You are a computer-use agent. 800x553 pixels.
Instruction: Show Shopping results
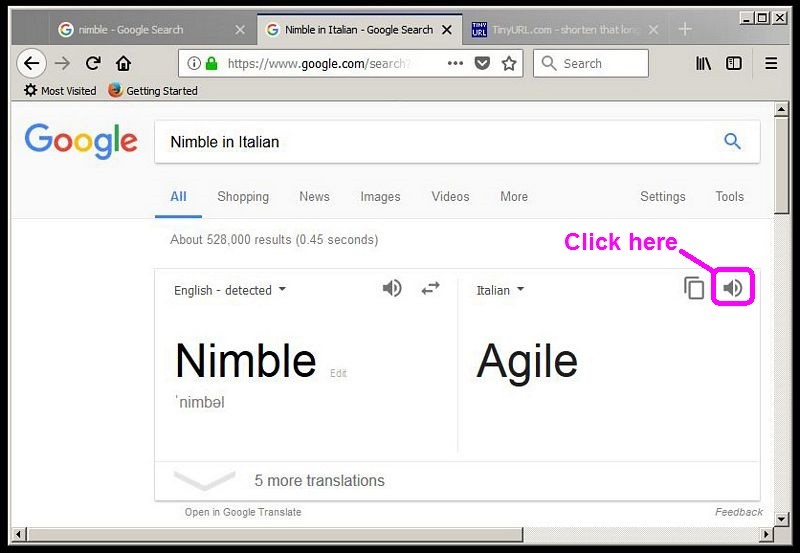click(x=243, y=196)
